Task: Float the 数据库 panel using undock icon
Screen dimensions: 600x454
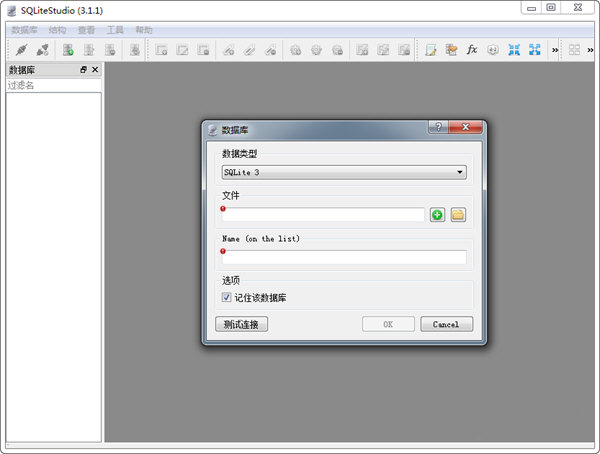Action: point(83,70)
